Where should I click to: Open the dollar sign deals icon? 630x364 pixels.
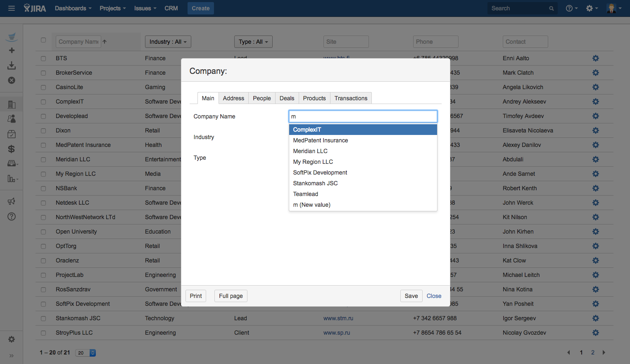[x=12, y=149]
